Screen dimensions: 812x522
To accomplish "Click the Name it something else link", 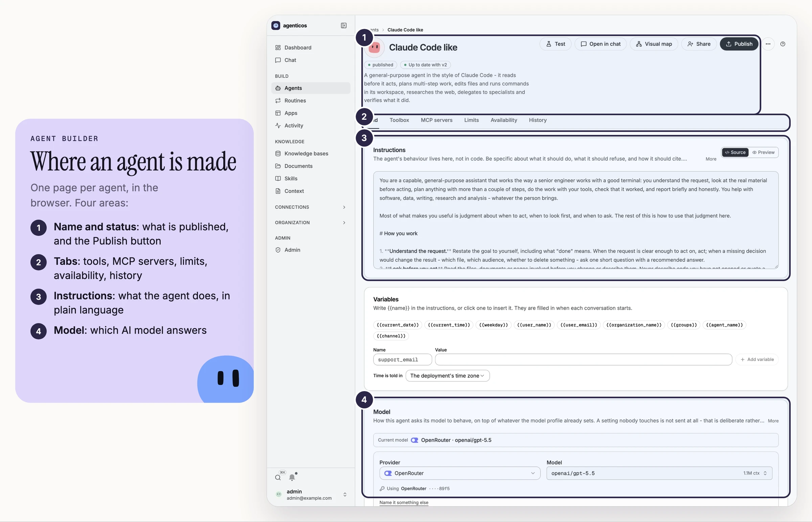I will pyautogui.click(x=404, y=502).
